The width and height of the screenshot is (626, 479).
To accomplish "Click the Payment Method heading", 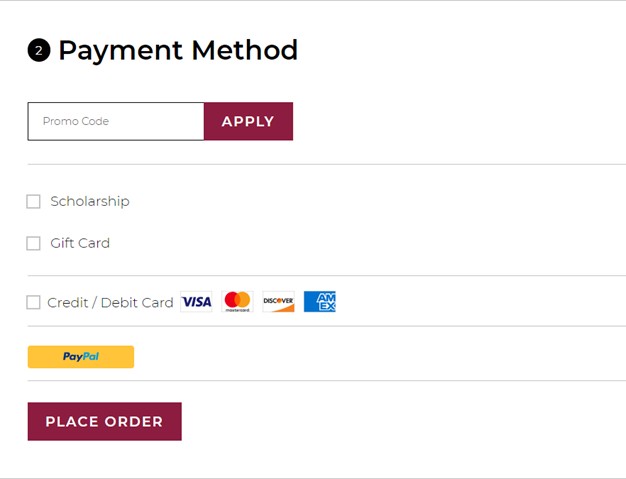I will click(x=178, y=50).
